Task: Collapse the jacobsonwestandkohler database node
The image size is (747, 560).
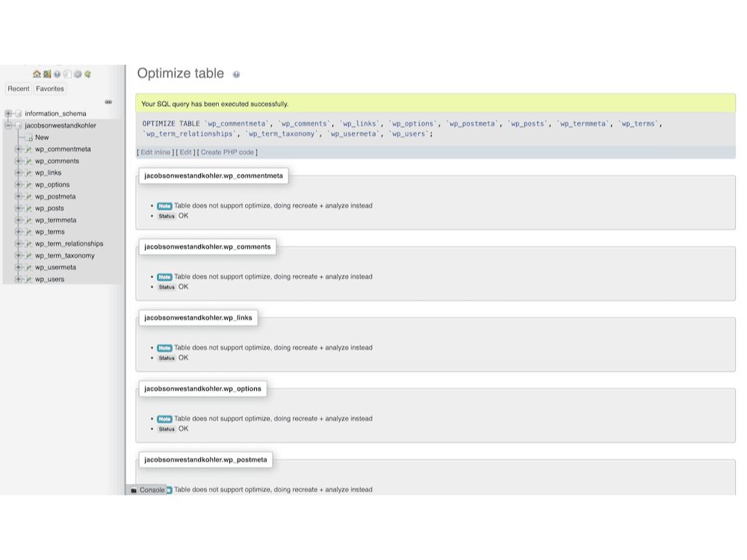Action: [8, 125]
